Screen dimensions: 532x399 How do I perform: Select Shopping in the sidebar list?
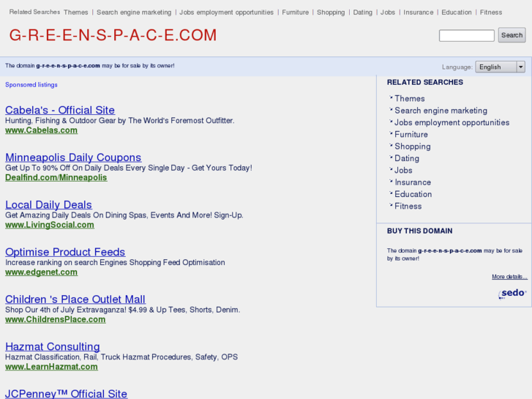[413, 146]
